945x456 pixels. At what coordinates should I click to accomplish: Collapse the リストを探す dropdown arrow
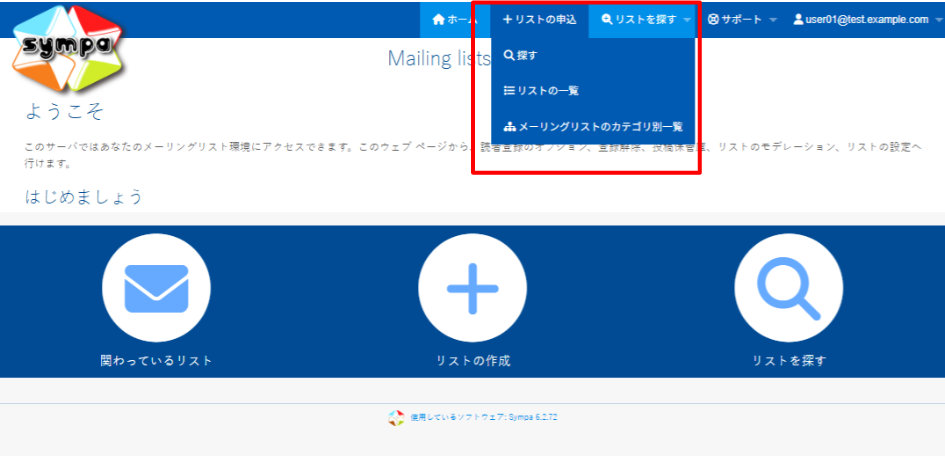[688, 20]
